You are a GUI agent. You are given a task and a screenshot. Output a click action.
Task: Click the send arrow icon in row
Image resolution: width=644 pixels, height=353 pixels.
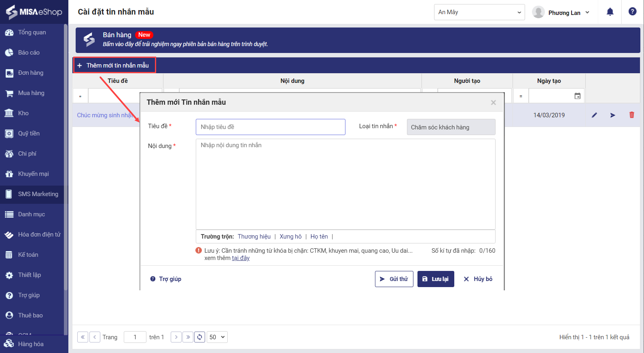click(613, 115)
